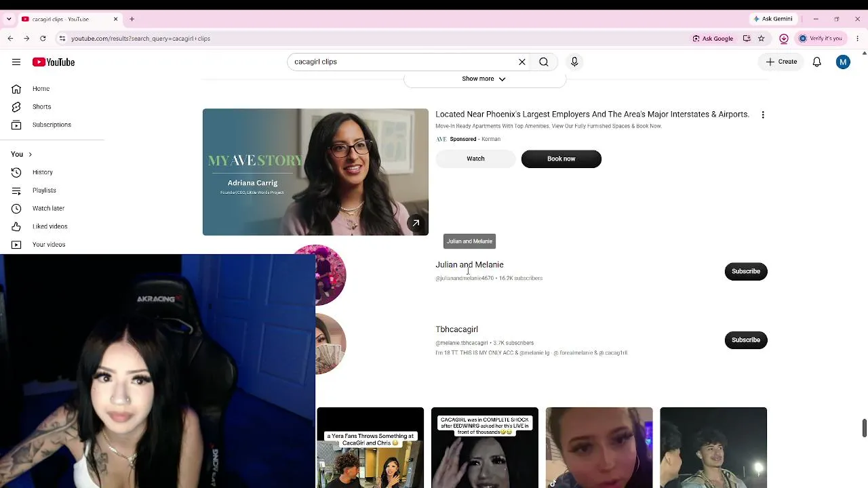Install the app from the address bar

747,39
